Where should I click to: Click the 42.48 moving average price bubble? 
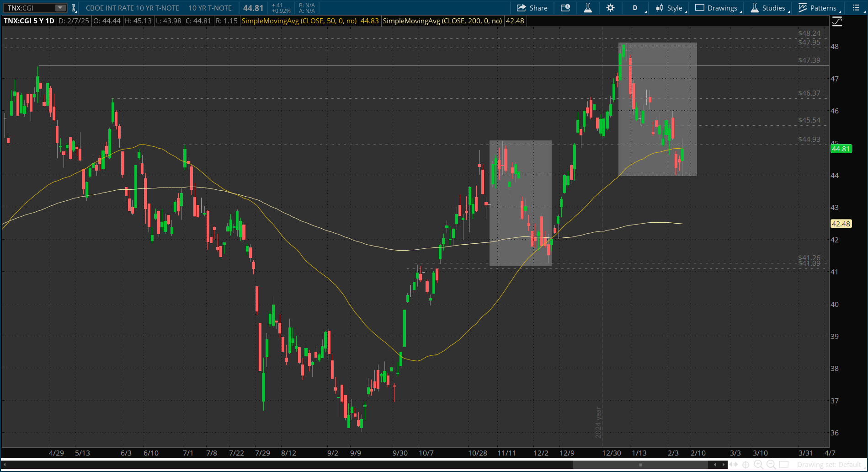coord(841,224)
